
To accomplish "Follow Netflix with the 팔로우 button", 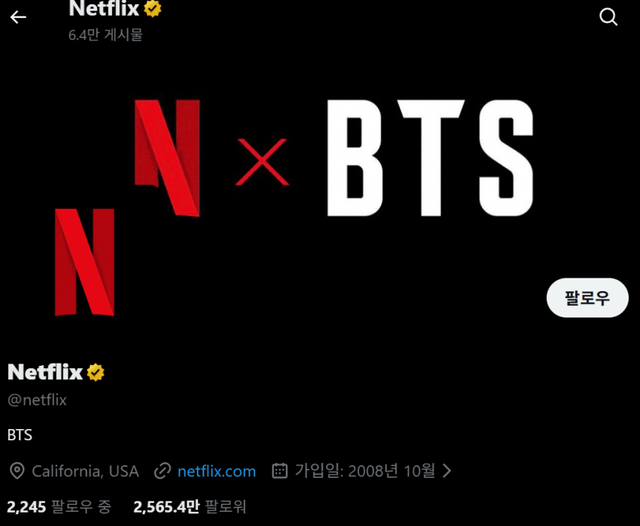I will tap(587, 298).
